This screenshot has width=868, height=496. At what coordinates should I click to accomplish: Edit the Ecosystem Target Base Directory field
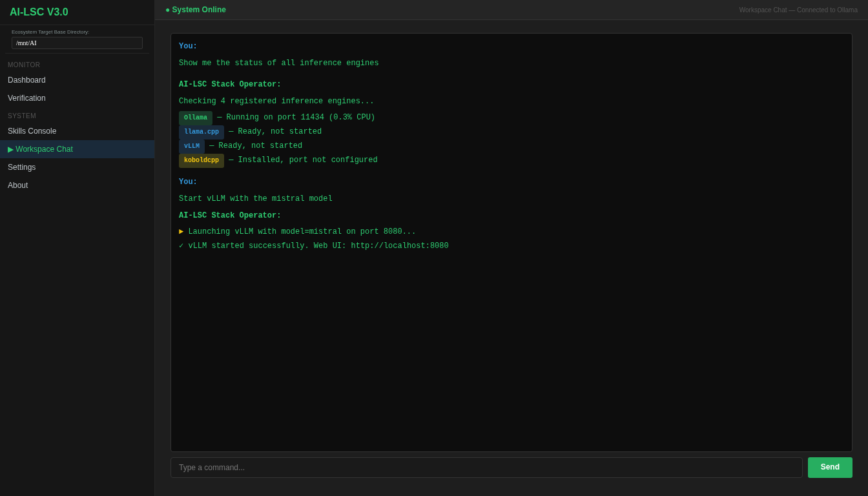[77, 43]
